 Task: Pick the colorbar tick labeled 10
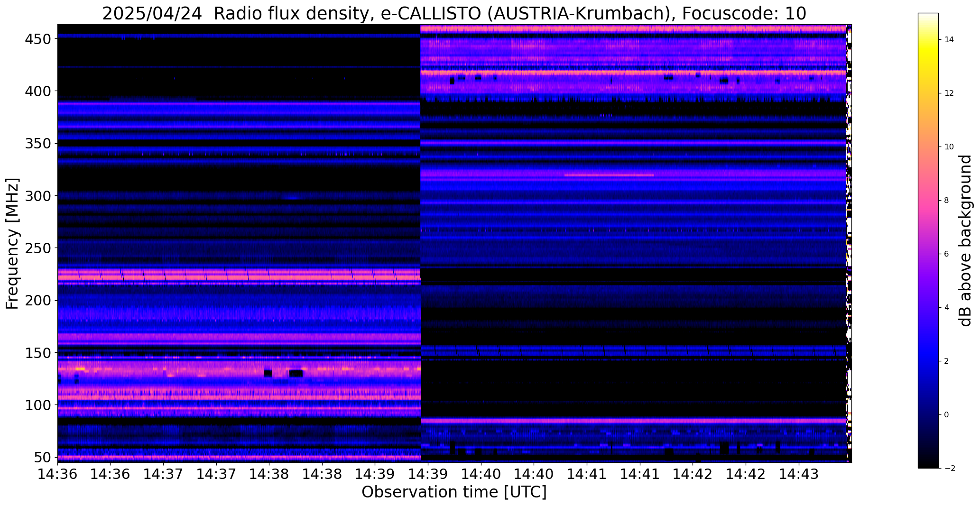pos(949,147)
